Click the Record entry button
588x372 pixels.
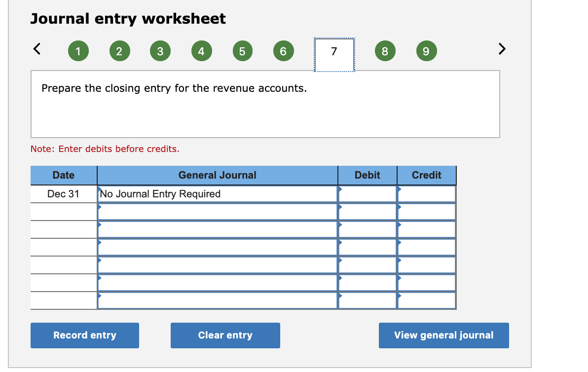tap(84, 335)
